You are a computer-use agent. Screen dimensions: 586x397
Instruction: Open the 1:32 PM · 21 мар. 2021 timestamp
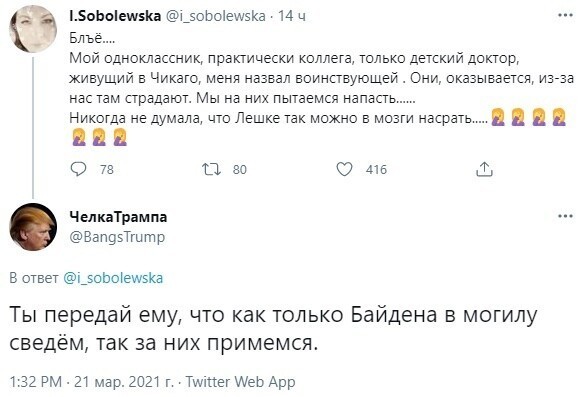[x=92, y=382]
